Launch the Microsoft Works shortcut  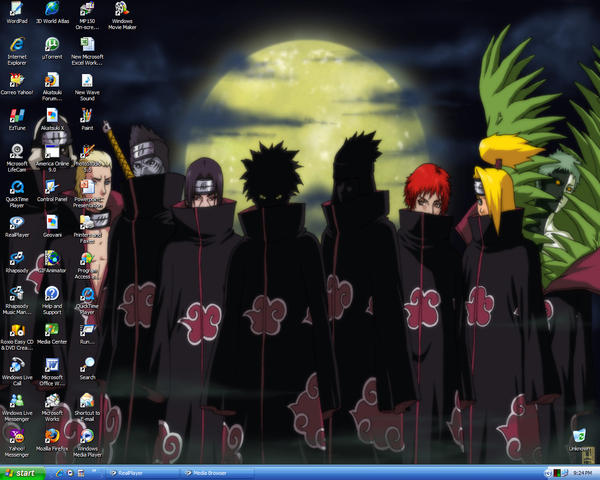pos(52,407)
